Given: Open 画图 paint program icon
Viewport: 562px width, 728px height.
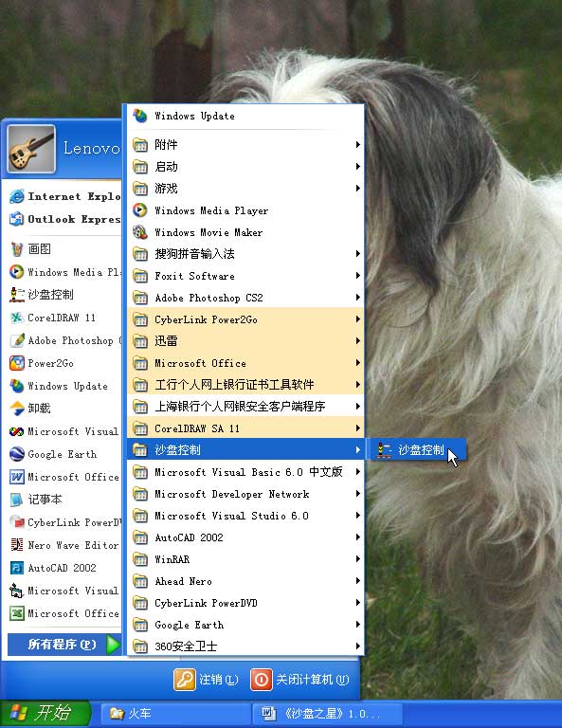Looking at the screenshot, I should (17, 249).
